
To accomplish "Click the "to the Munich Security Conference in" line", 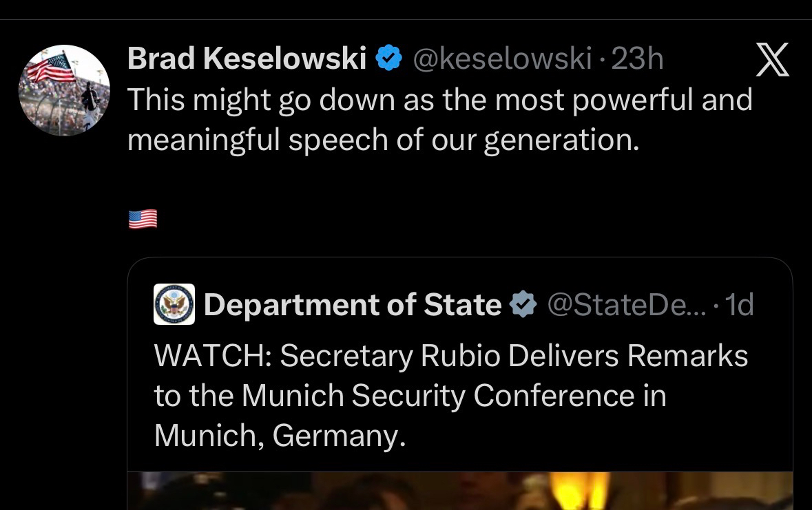I will click(x=410, y=396).
